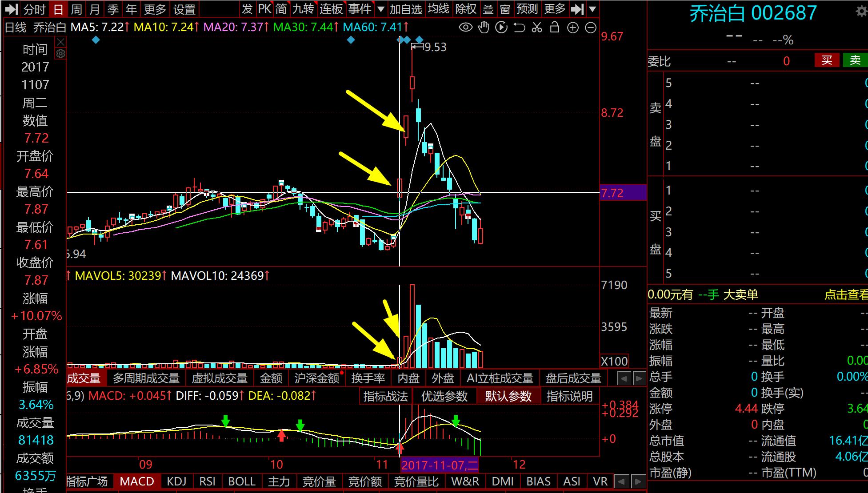Image resolution: width=868 pixels, height=493 pixels.
Task: Select the scissors cut tool
Action: click(x=537, y=28)
